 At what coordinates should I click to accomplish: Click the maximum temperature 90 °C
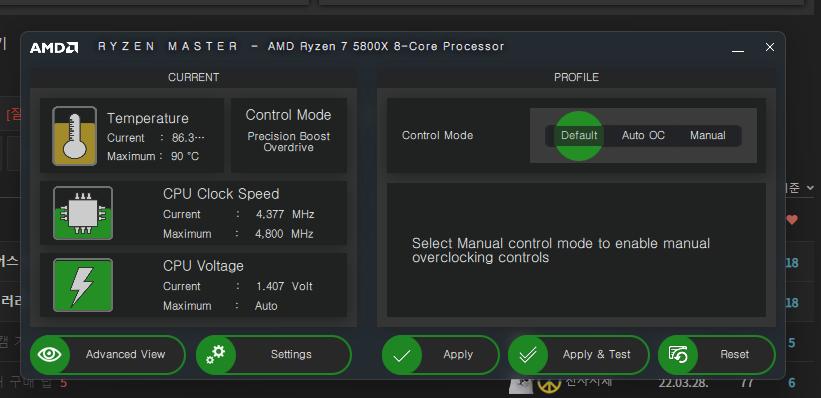pos(185,157)
